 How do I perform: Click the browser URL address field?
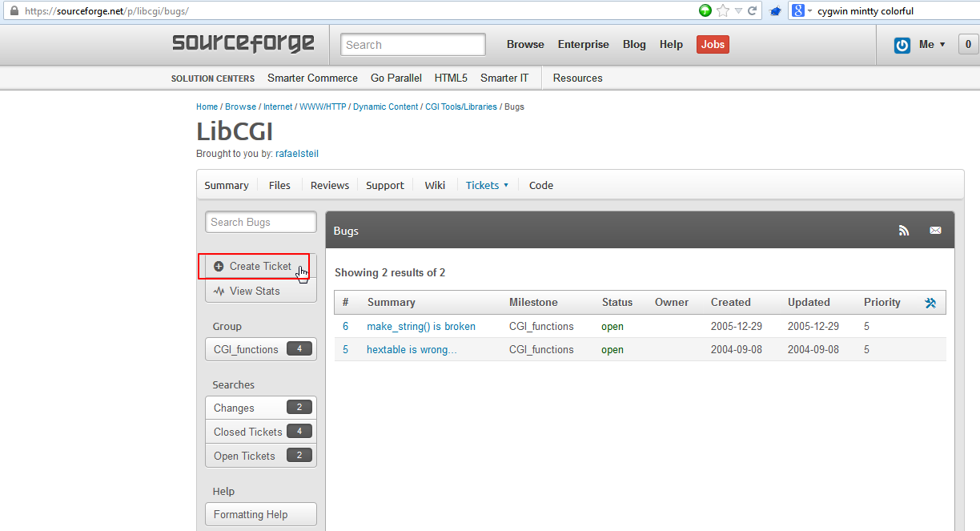[x=352, y=11]
